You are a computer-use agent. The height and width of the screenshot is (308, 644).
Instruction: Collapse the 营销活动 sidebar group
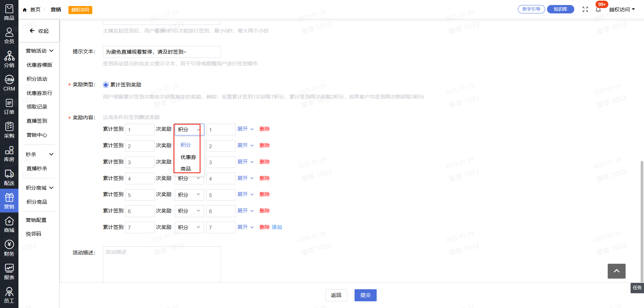coord(40,51)
